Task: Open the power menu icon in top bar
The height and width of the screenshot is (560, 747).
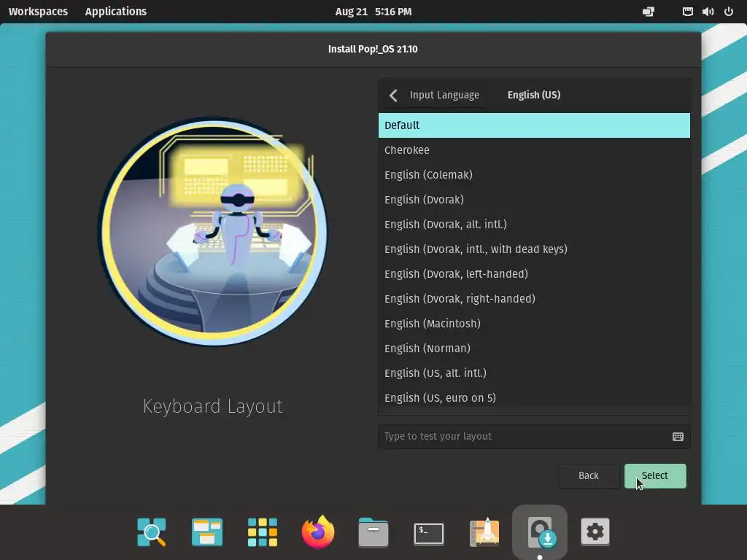Action: coord(729,12)
